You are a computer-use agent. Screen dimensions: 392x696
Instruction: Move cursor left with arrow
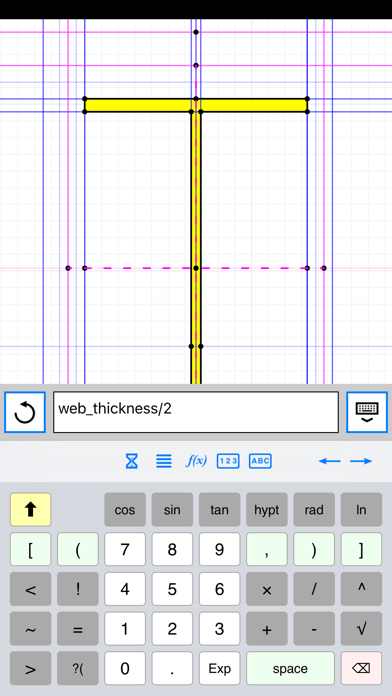tap(329, 461)
